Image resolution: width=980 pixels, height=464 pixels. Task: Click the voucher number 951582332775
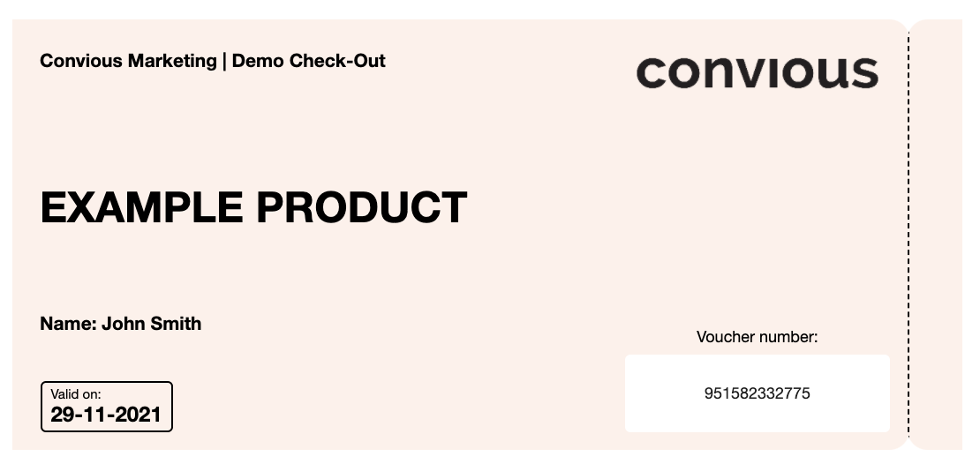757,393
